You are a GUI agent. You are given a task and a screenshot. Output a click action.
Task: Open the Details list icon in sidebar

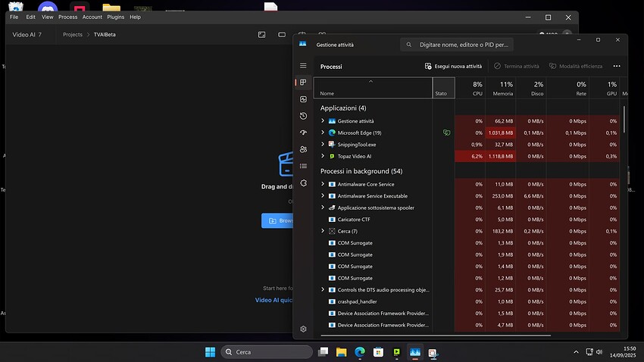pyautogui.click(x=303, y=166)
